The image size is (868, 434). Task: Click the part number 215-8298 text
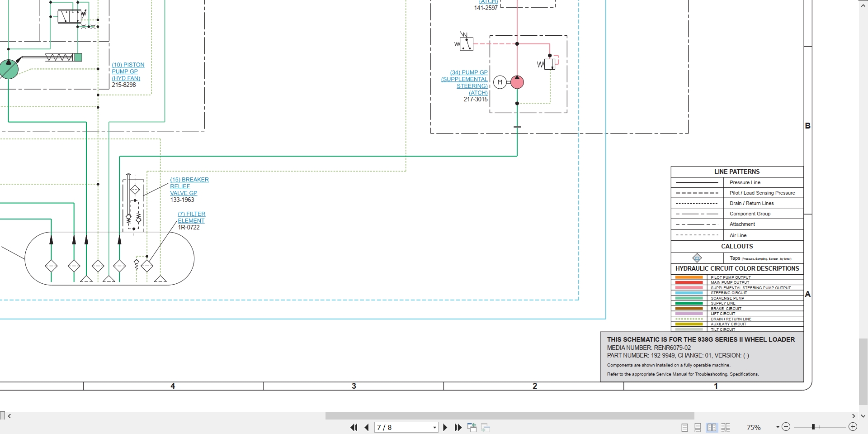tap(123, 85)
